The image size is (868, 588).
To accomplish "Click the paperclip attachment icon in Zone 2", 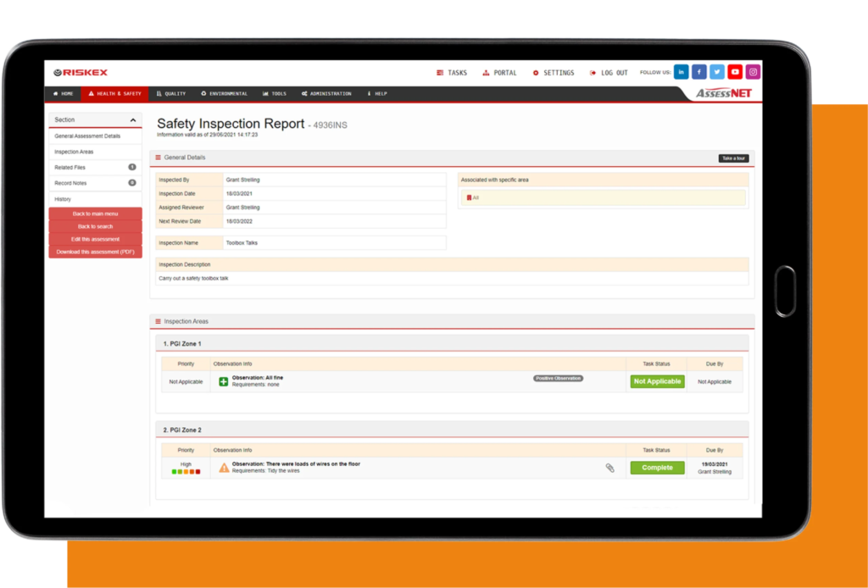I will (x=609, y=468).
